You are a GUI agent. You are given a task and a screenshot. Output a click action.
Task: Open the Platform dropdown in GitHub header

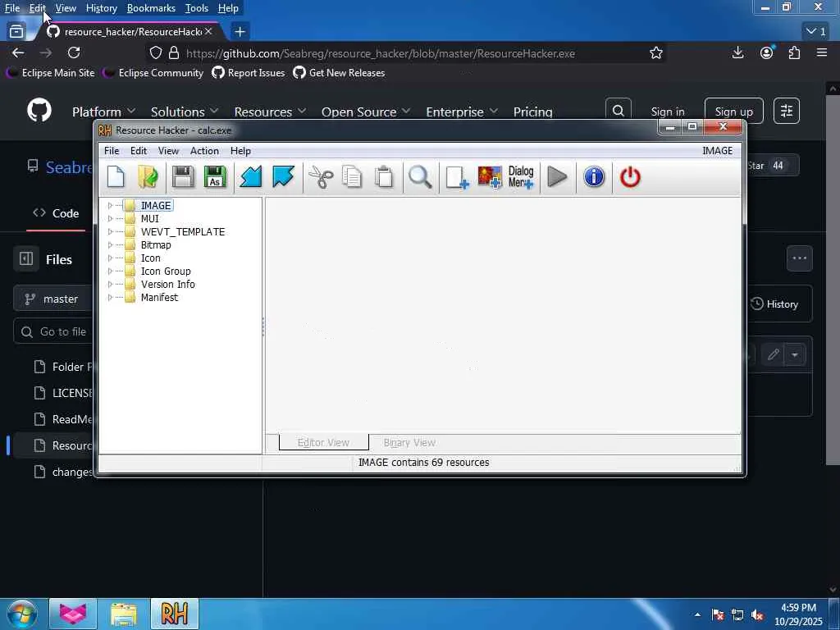103,112
